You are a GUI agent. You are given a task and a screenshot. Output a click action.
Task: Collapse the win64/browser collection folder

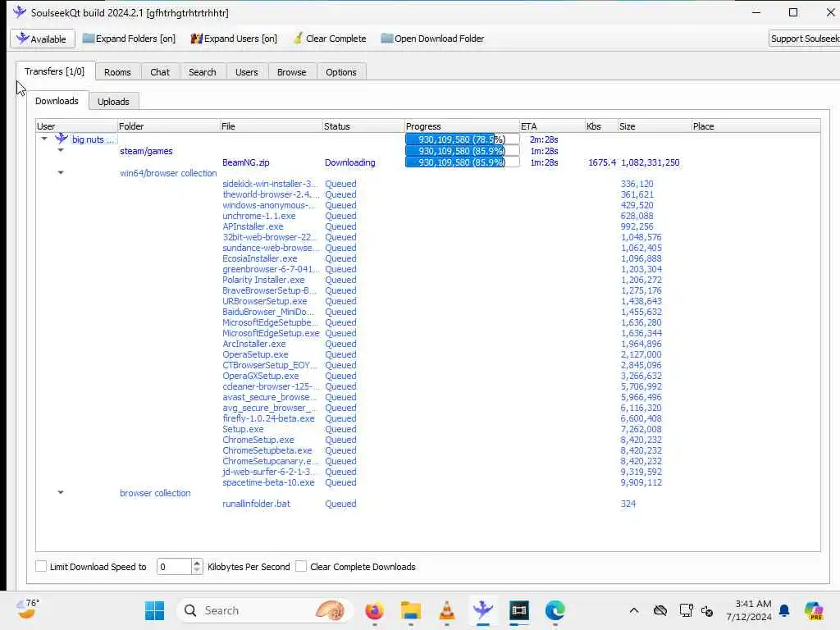(x=61, y=172)
